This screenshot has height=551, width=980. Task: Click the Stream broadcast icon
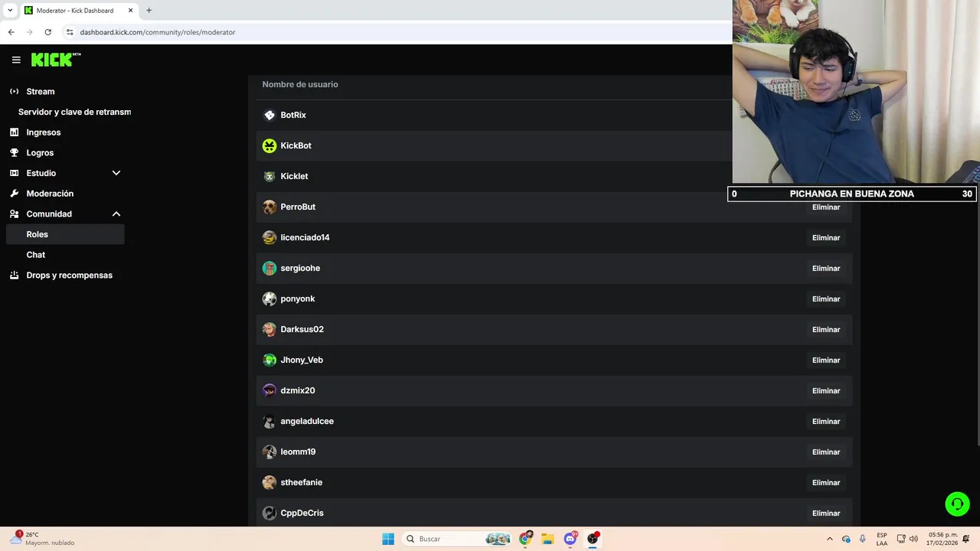(x=14, y=91)
